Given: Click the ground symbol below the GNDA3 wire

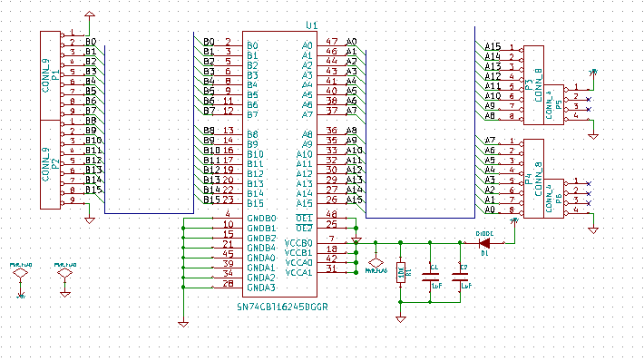Looking at the screenshot, I should 183,324.
